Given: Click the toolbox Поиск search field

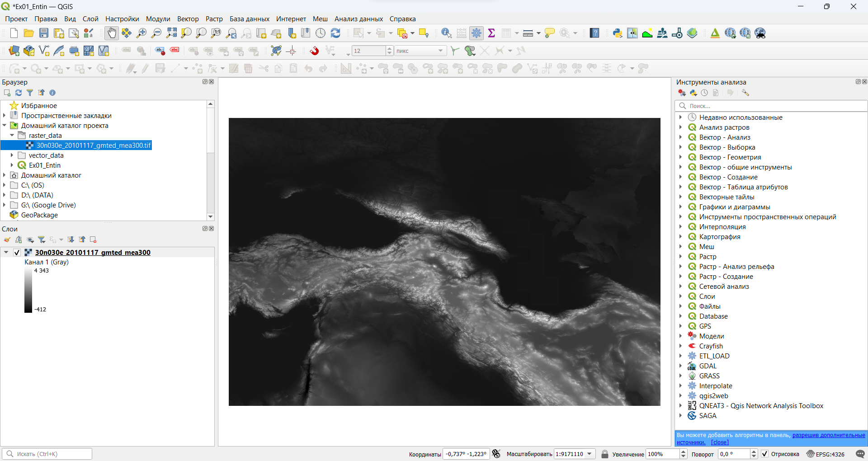Looking at the screenshot, I should pyautogui.click(x=771, y=106).
